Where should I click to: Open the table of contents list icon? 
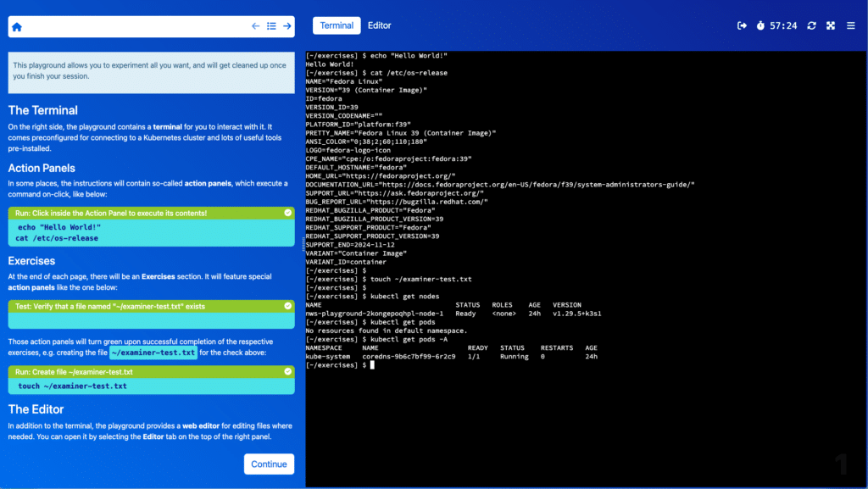[271, 26]
